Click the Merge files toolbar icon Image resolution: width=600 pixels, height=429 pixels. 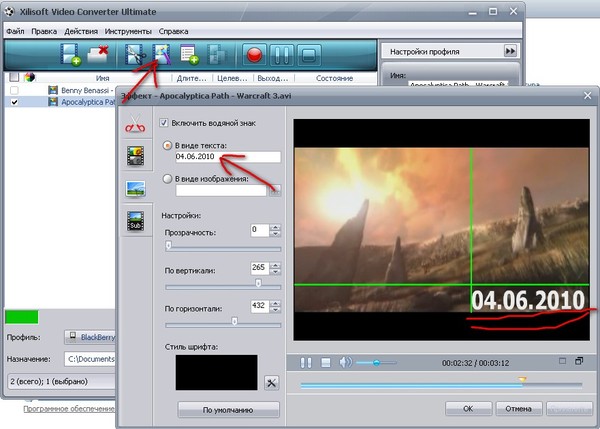(x=217, y=54)
